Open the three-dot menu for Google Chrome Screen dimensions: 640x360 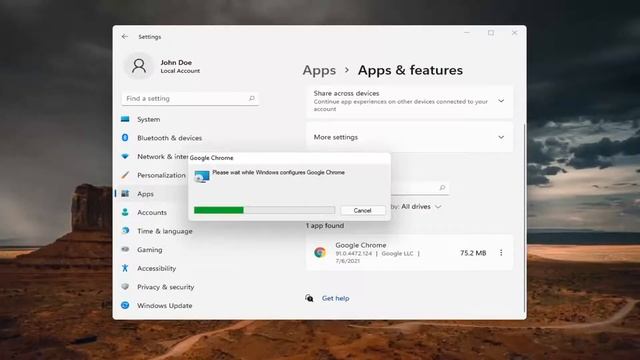click(x=501, y=253)
